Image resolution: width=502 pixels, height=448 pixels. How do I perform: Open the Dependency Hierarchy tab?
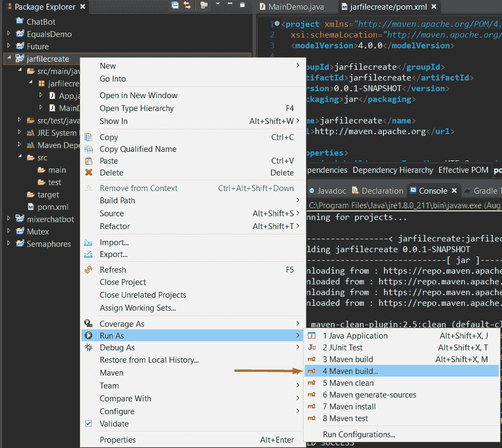(393, 170)
